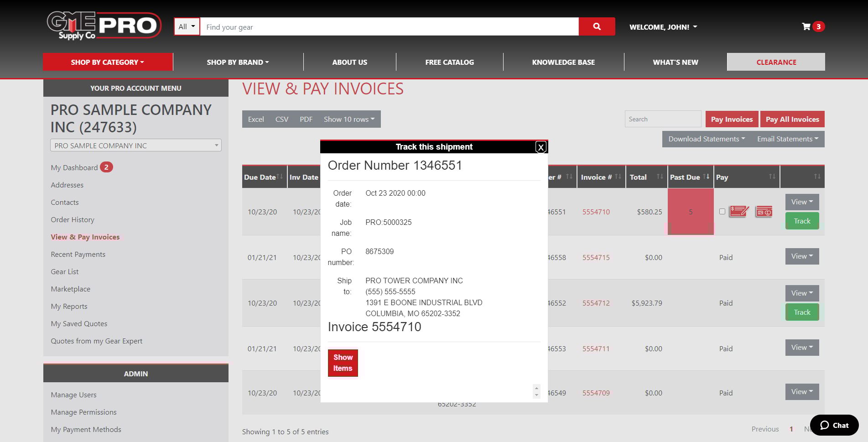The height and width of the screenshot is (442, 868).
Task: Open the PRO SAMPLE COMPANY INC account selector
Action: tap(135, 146)
